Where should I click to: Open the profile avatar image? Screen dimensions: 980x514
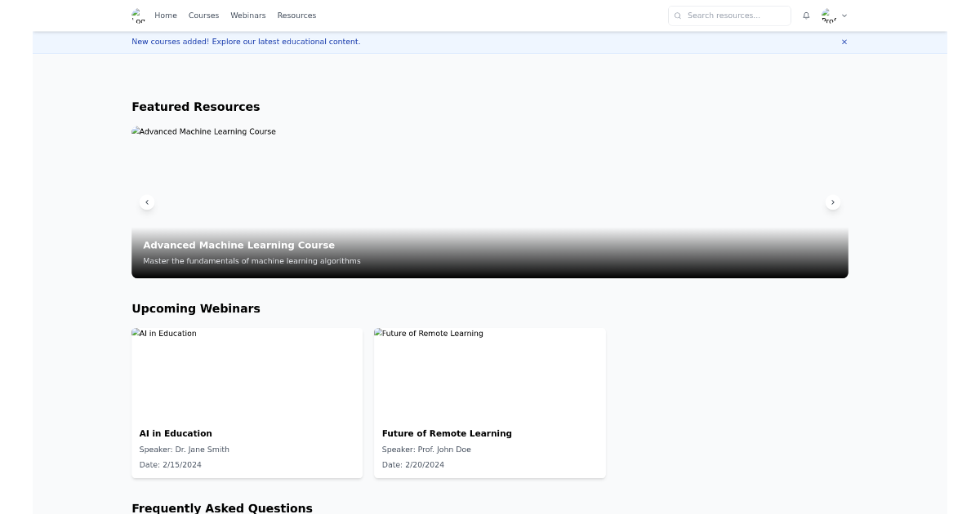coord(829,16)
